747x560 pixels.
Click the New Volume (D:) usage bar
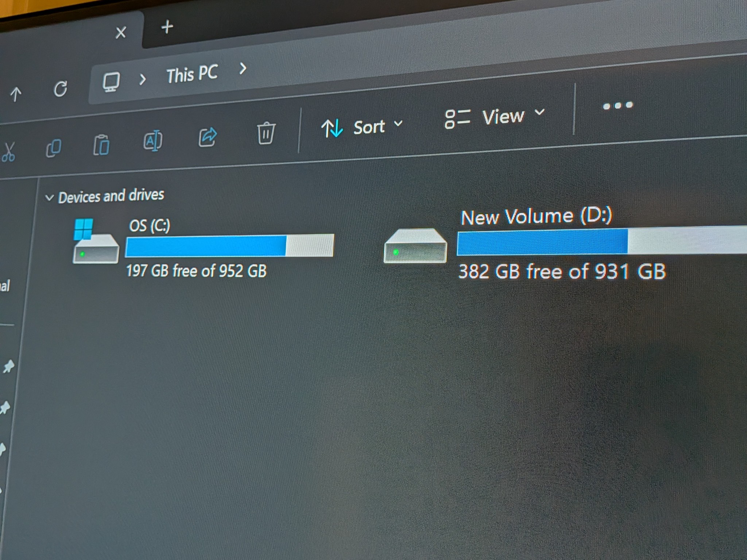(x=602, y=240)
